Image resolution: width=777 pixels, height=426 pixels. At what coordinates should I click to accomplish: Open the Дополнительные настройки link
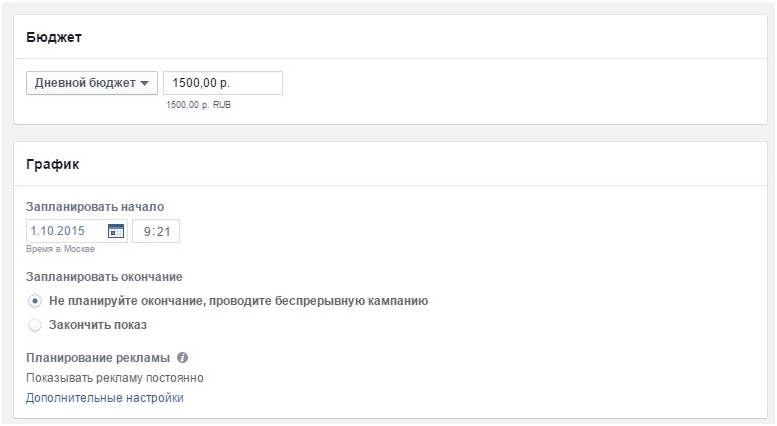[105, 398]
